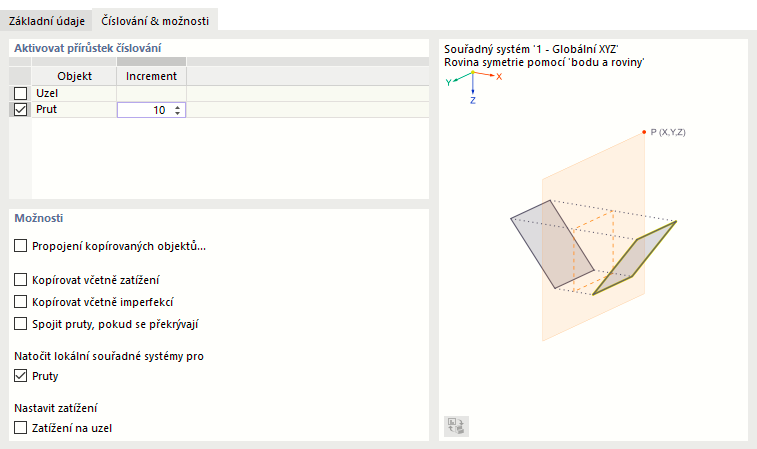Disable local axis rotation for Pruty

click(x=21, y=377)
